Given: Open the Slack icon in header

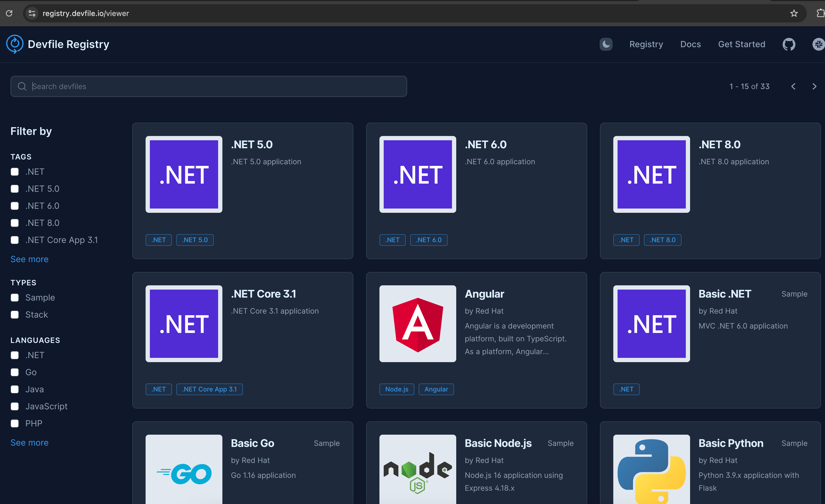Looking at the screenshot, I should tap(819, 44).
